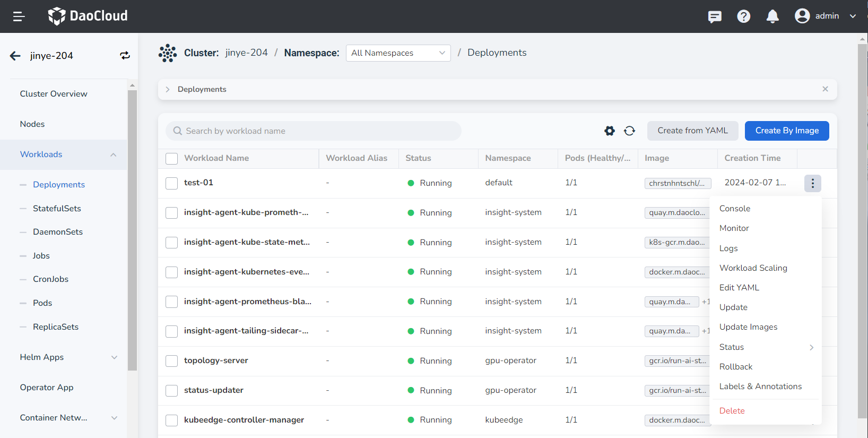The image size is (868, 438).
Task: Tick the topology-server row checkbox
Action: pos(171,361)
